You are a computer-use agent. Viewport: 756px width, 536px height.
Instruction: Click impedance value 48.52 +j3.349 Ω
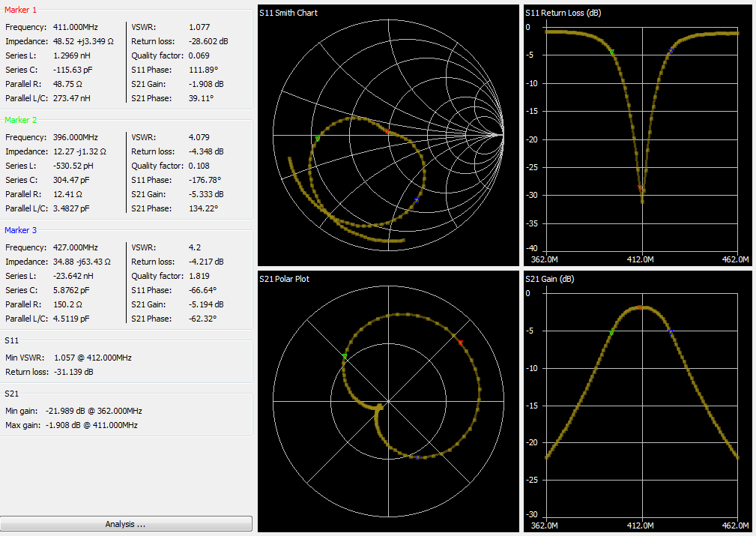click(83, 41)
